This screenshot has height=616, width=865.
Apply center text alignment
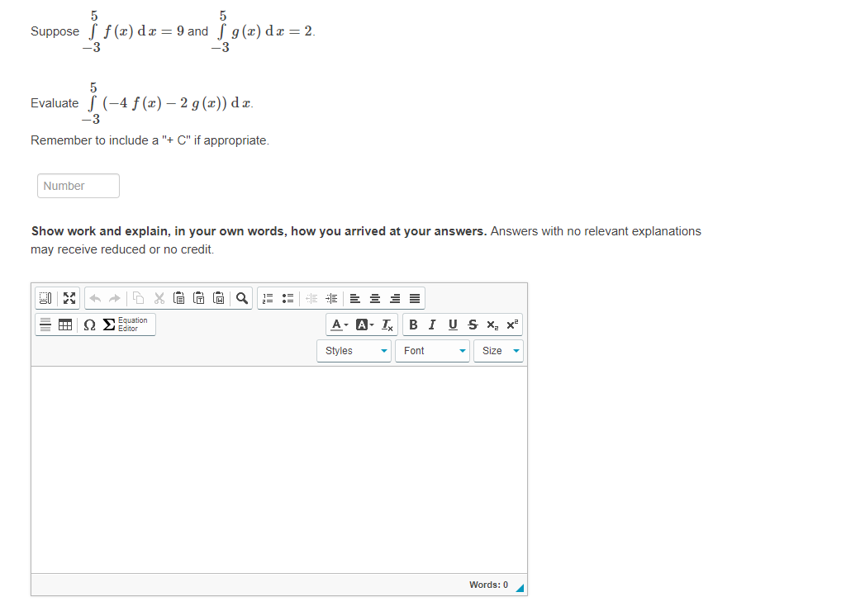click(374, 298)
